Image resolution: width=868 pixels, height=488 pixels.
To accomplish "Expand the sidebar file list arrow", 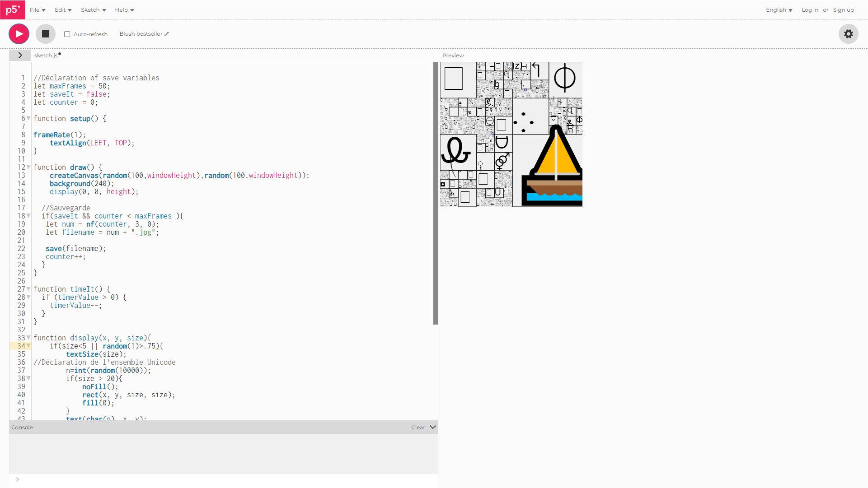I will 20,55.
